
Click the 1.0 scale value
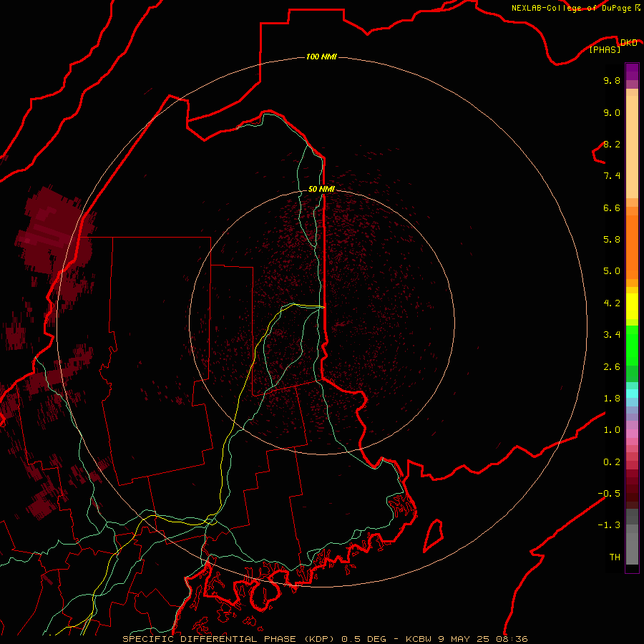click(612, 430)
